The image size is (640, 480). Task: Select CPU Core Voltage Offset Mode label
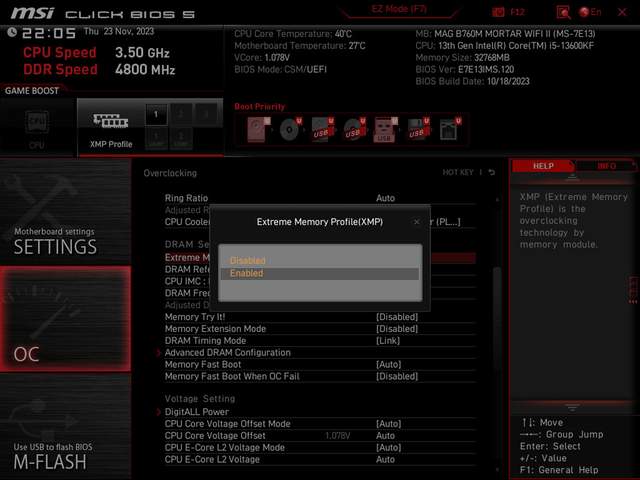(x=227, y=424)
